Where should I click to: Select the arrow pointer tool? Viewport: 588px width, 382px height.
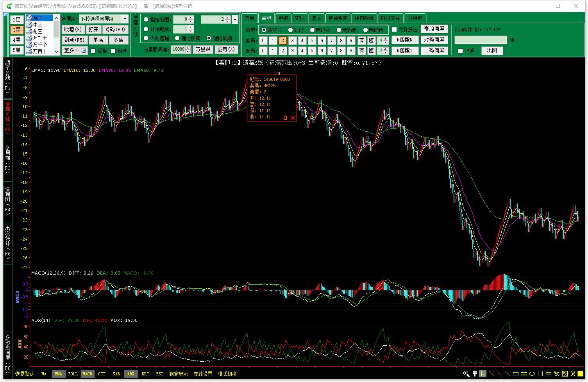(x=483, y=374)
